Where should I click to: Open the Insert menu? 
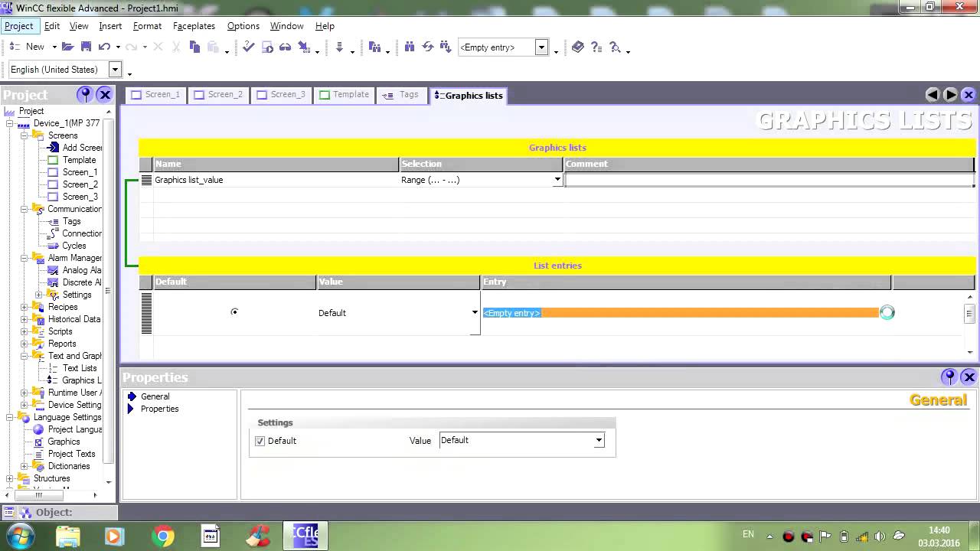110,26
